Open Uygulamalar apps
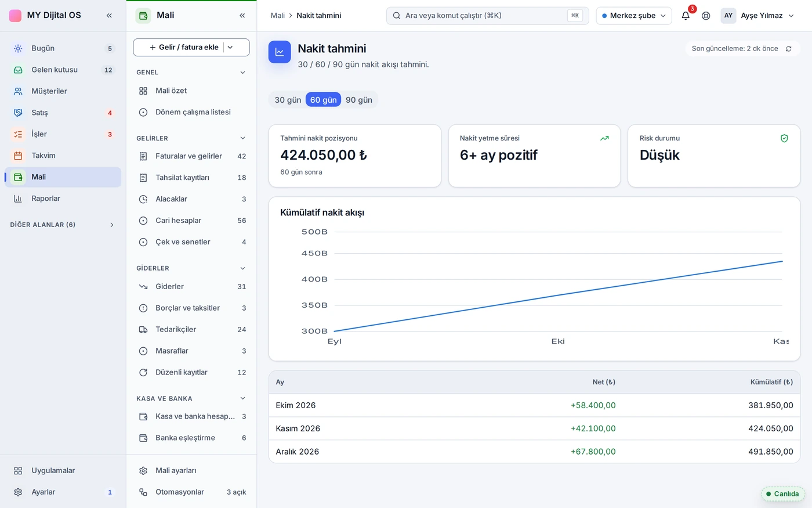 [x=63, y=471]
